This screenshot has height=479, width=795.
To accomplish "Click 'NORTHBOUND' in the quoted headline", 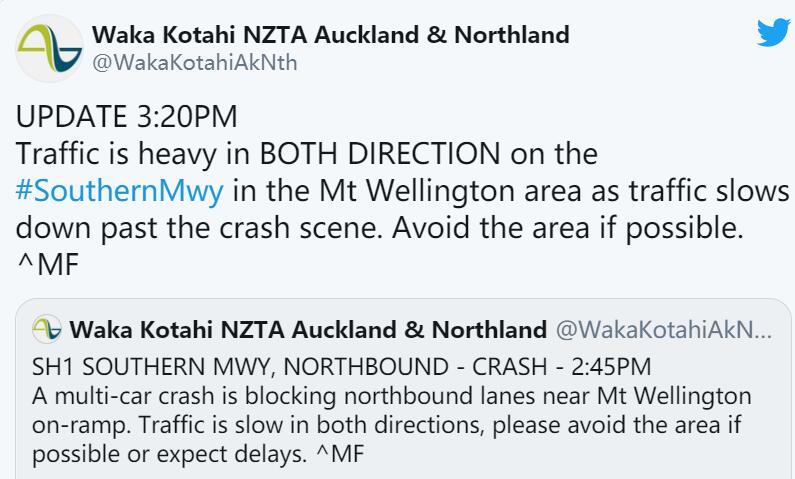I will (366, 366).
